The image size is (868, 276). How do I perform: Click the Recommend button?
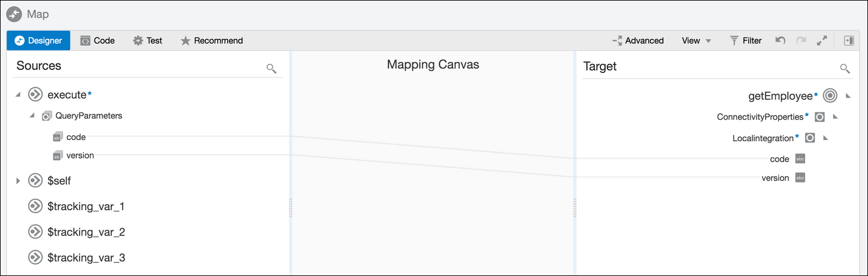click(x=211, y=41)
